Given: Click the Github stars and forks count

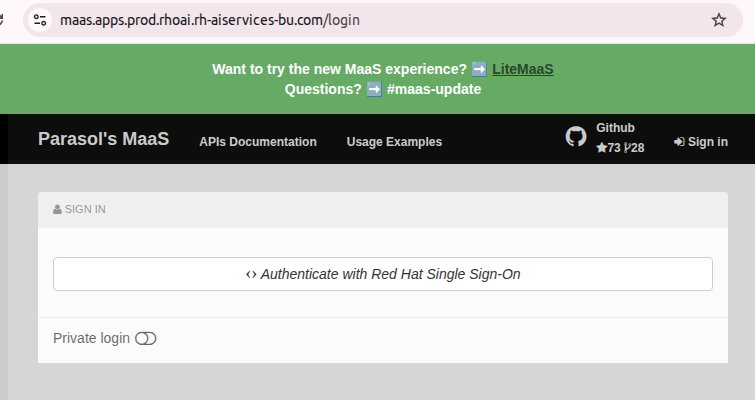Looking at the screenshot, I should (620, 148).
